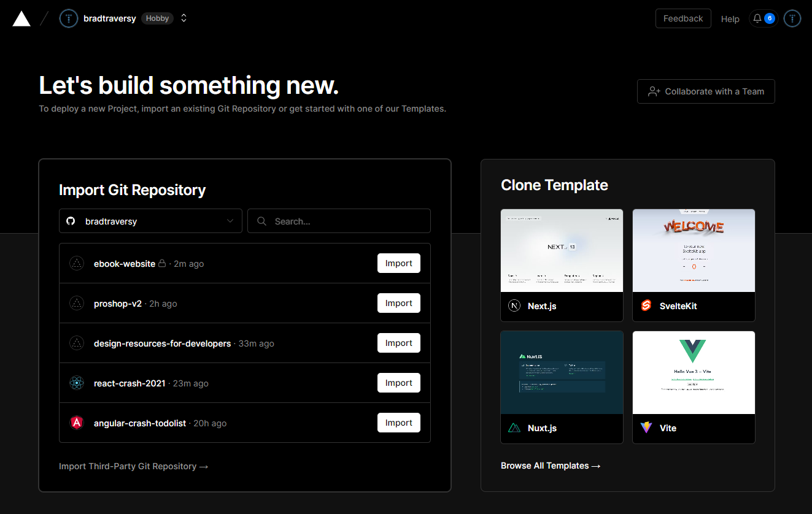
Task: Open Import Third-Party Git Repository link
Action: coord(134,466)
